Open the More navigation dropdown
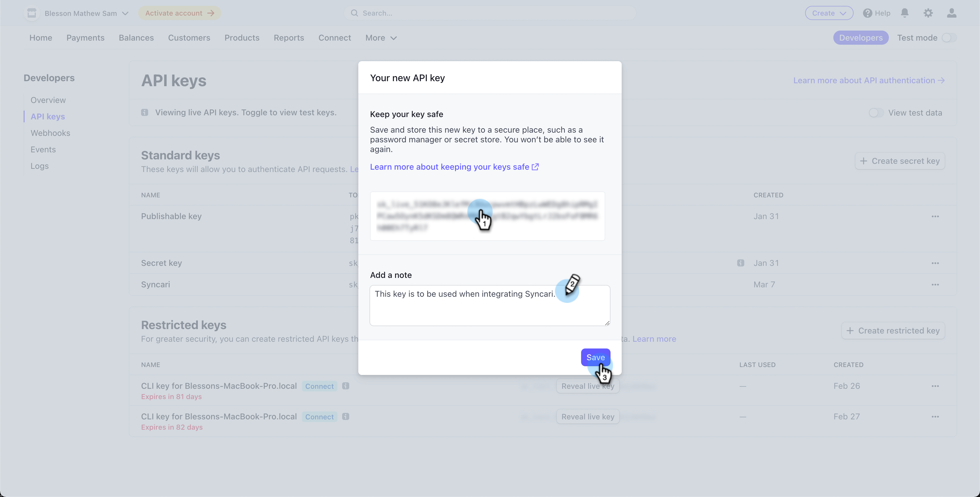The width and height of the screenshot is (980, 497). coord(381,38)
